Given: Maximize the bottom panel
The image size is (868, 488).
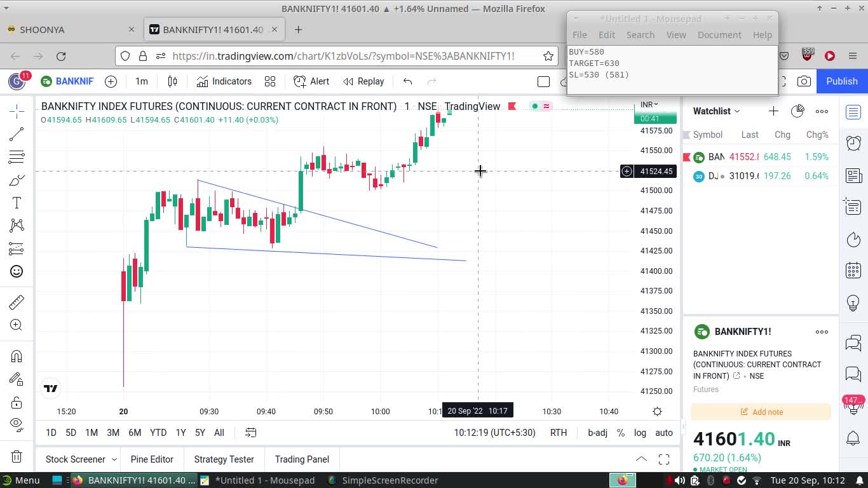Looking at the screenshot, I should (664, 459).
